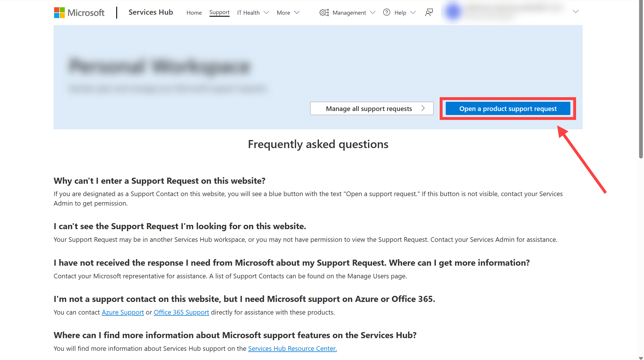644x360 pixels.
Task: Click the Help icon
Action: tap(386, 12)
